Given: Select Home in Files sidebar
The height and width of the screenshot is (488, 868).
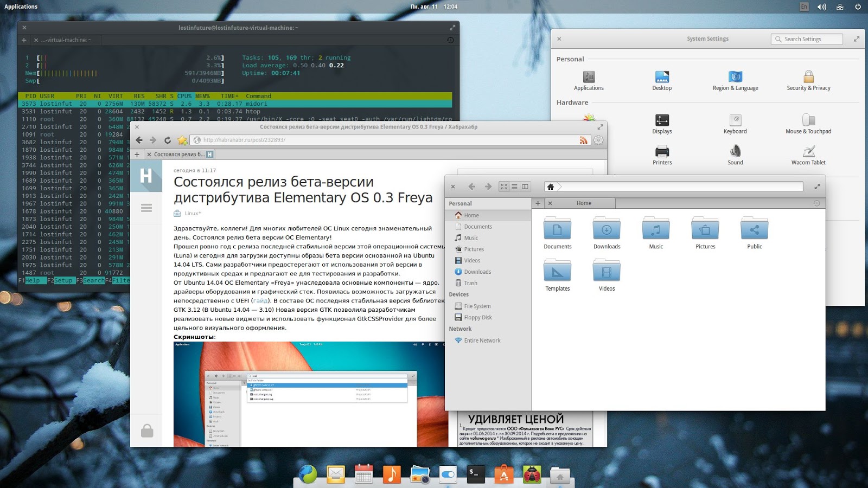Looking at the screenshot, I should tap(488, 215).
